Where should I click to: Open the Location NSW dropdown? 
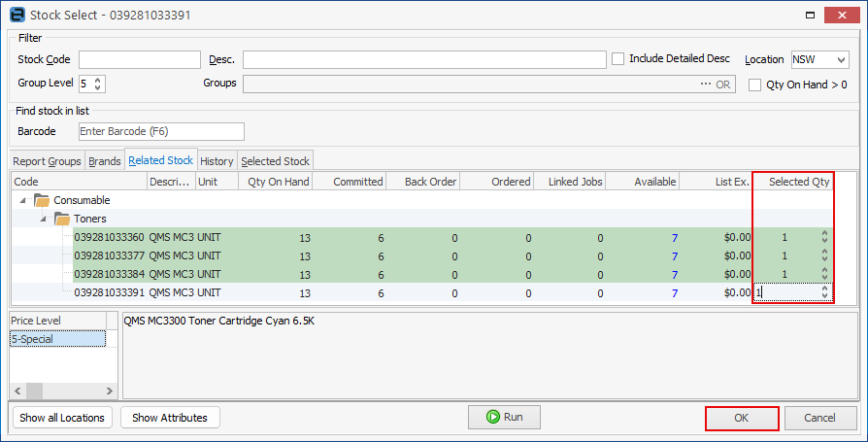[x=842, y=60]
